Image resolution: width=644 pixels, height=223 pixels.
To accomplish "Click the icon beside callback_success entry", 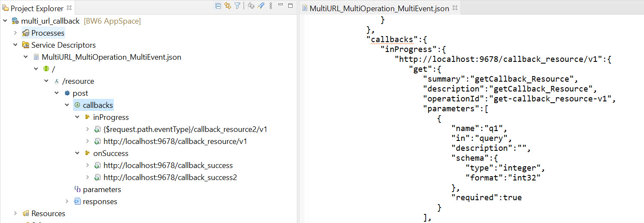I will pyautogui.click(x=98, y=165).
